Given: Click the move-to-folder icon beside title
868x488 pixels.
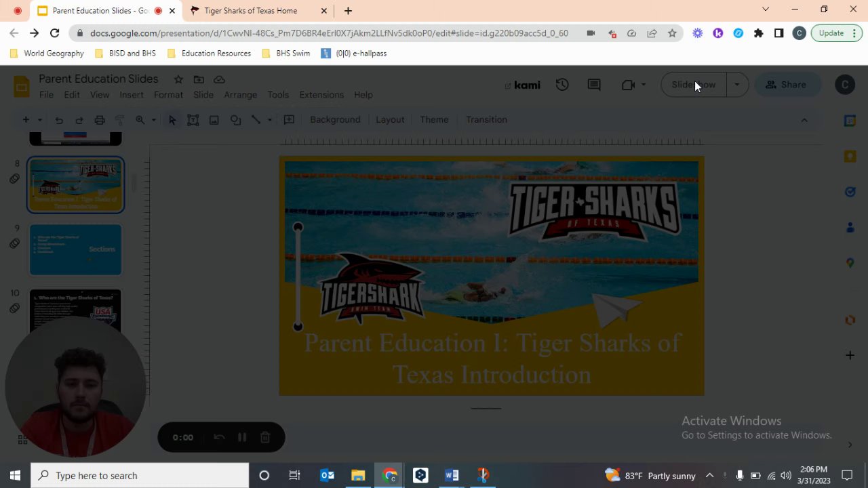Looking at the screenshot, I should coord(199,79).
